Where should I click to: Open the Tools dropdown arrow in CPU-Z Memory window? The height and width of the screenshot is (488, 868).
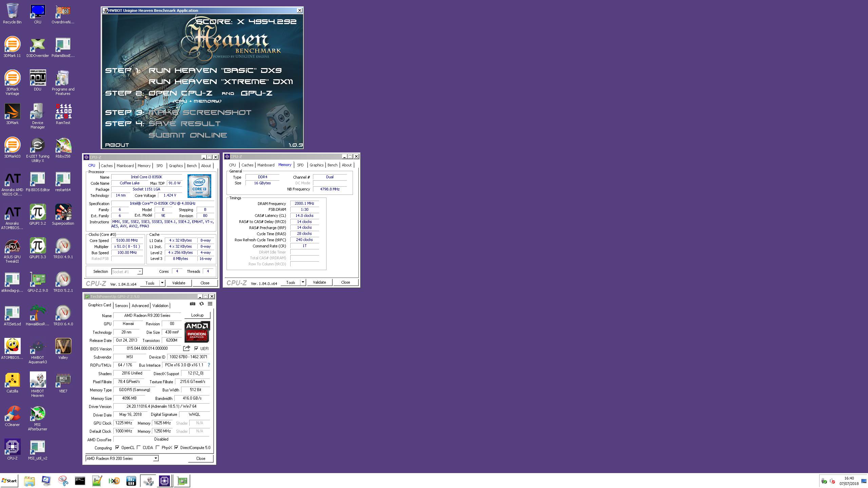pos(303,282)
